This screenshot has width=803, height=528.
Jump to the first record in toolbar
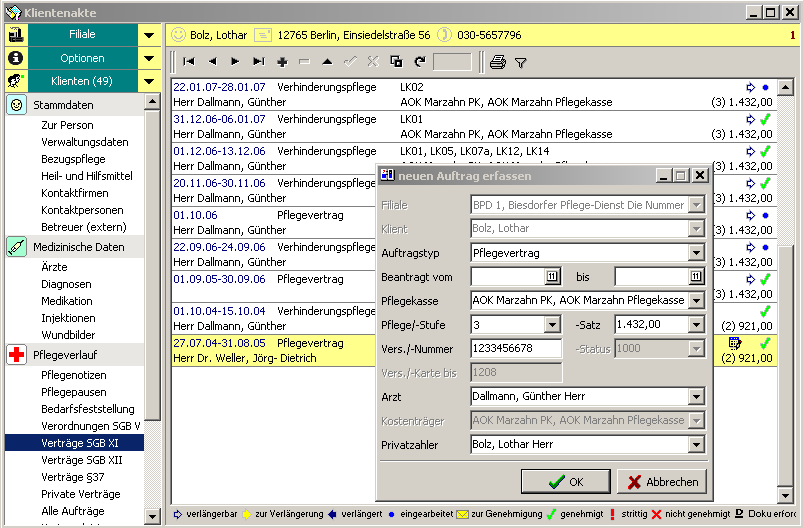(188, 62)
